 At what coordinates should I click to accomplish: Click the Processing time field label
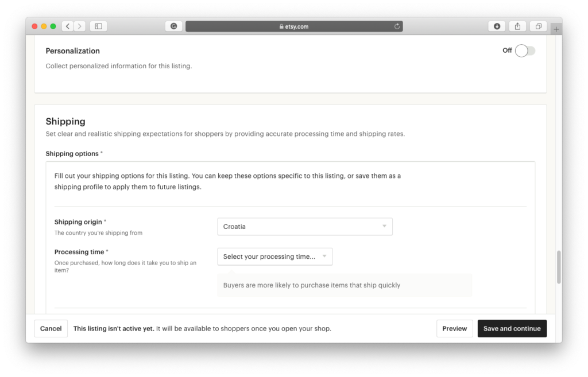[x=80, y=252]
